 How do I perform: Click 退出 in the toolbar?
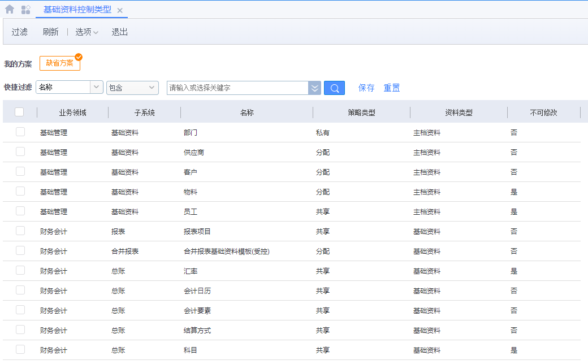120,32
